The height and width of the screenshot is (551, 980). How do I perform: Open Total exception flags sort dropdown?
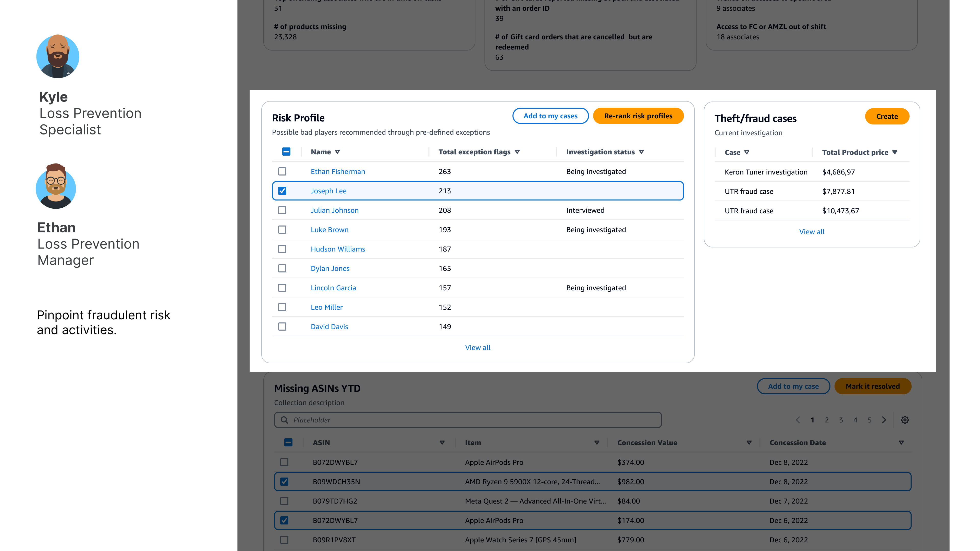[x=517, y=152]
